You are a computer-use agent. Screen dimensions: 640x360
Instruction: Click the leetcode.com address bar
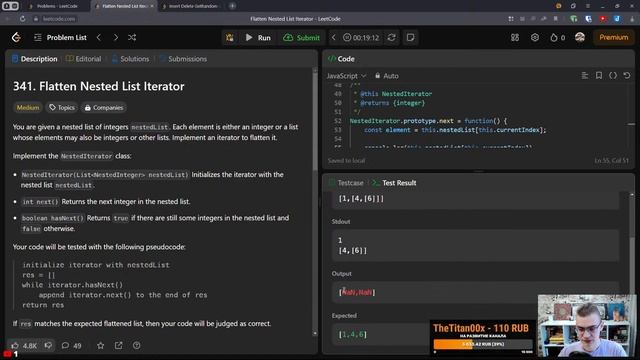(x=59, y=19)
